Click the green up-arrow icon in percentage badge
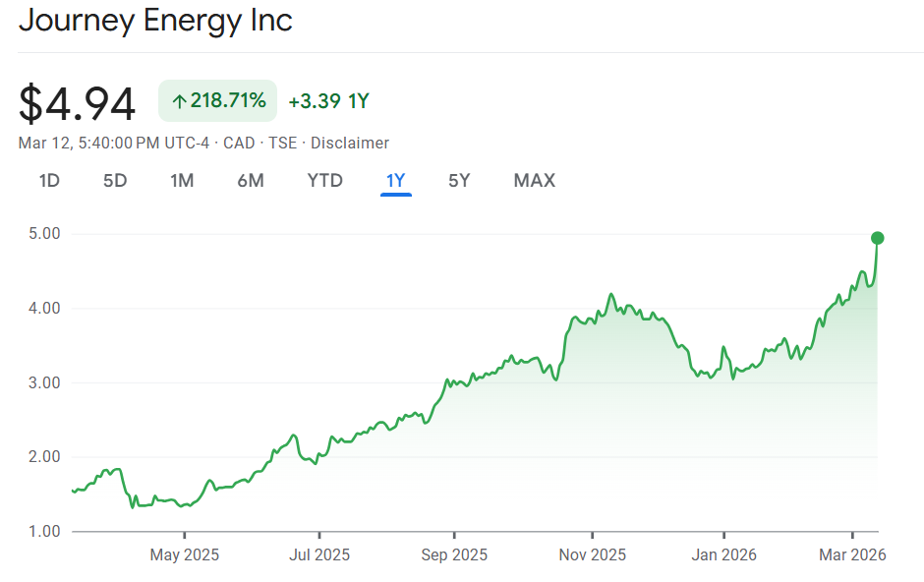The height and width of the screenshot is (582, 924). (180, 101)
